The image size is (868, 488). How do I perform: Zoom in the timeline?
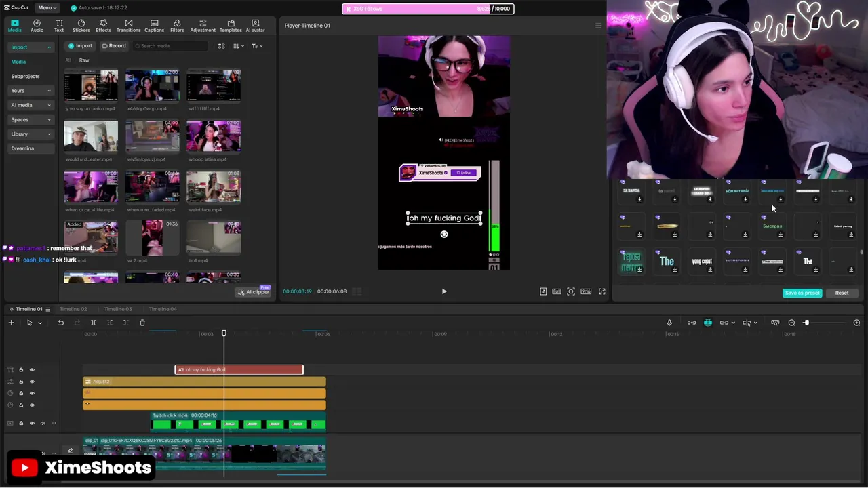point(856,323)
